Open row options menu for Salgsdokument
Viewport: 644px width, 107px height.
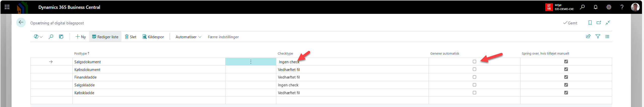251,62
